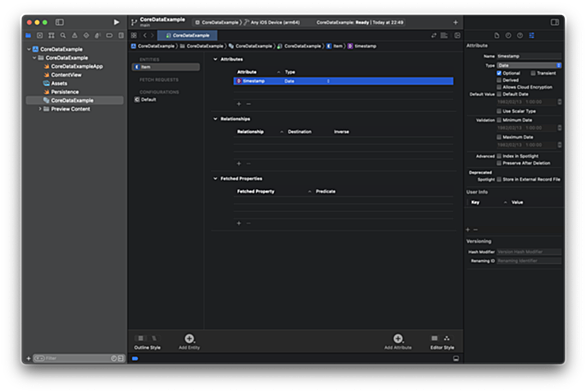
Task: Collapse the CoreDataExample project root
Action: (x=29, y=49)
